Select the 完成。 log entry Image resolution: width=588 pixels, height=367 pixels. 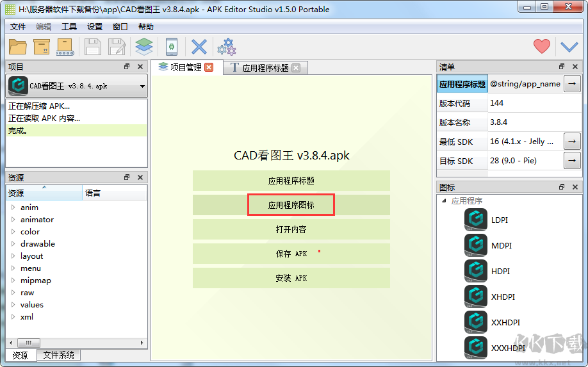tap(76, 131)
